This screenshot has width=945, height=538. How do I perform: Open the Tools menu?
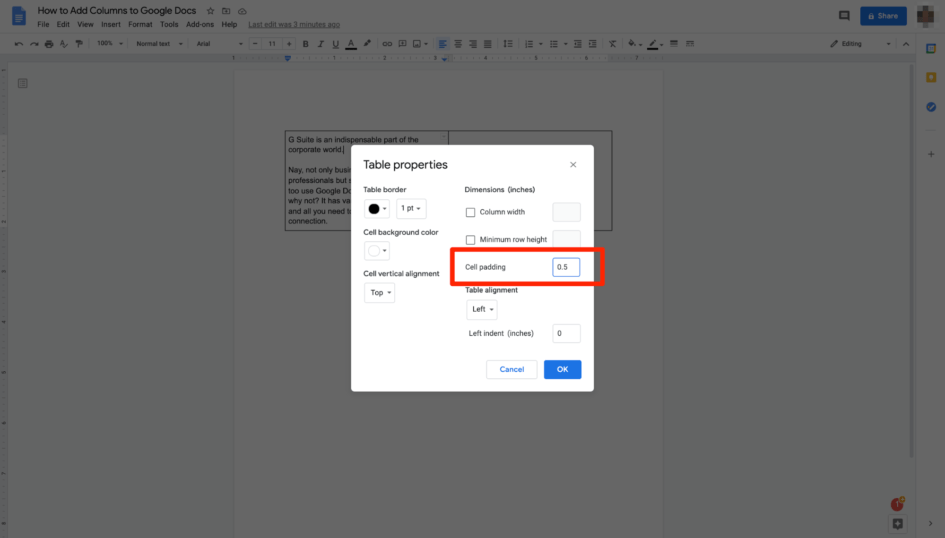169,25
